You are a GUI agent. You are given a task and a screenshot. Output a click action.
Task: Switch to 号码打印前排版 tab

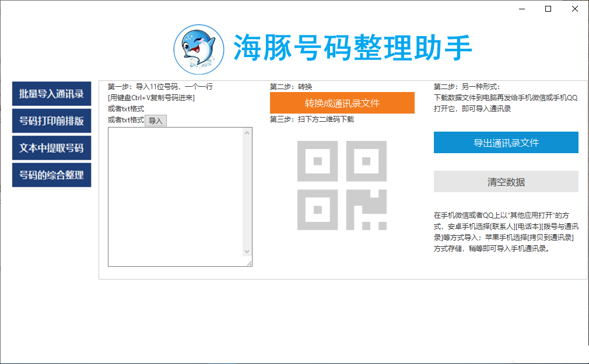click(x=51, y=121)
